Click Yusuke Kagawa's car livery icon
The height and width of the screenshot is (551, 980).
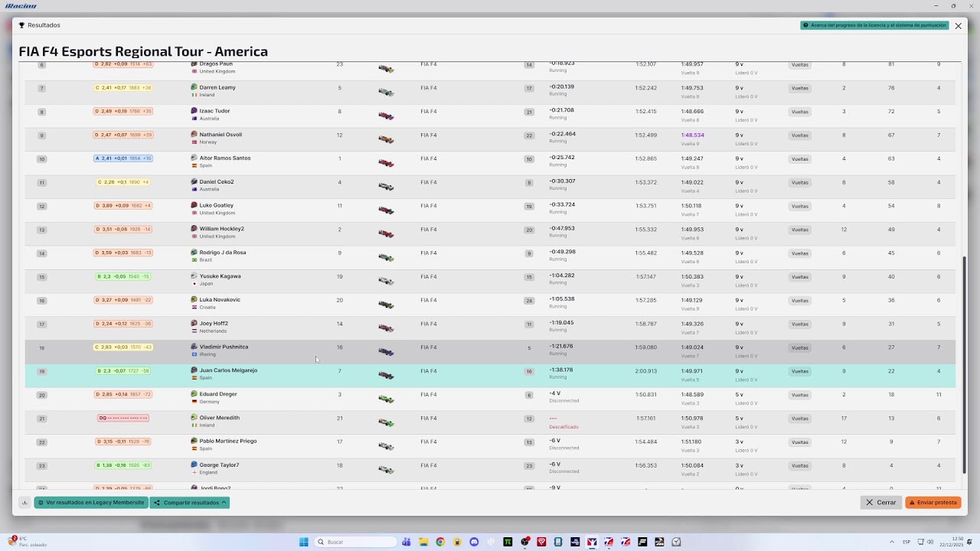point(386,282)
